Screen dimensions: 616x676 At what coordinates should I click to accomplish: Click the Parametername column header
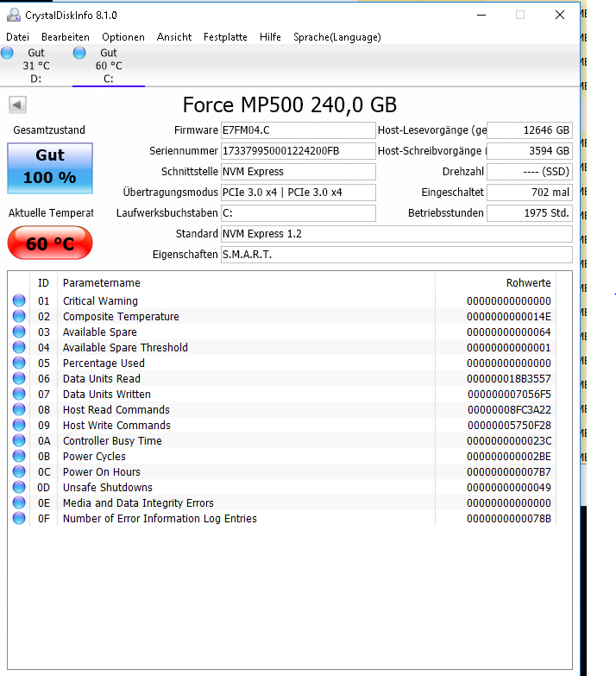(x=246, y=283)
